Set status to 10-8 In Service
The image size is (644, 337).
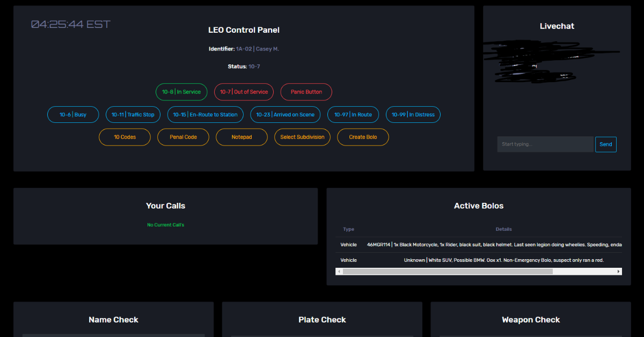[x=181, y=92]
